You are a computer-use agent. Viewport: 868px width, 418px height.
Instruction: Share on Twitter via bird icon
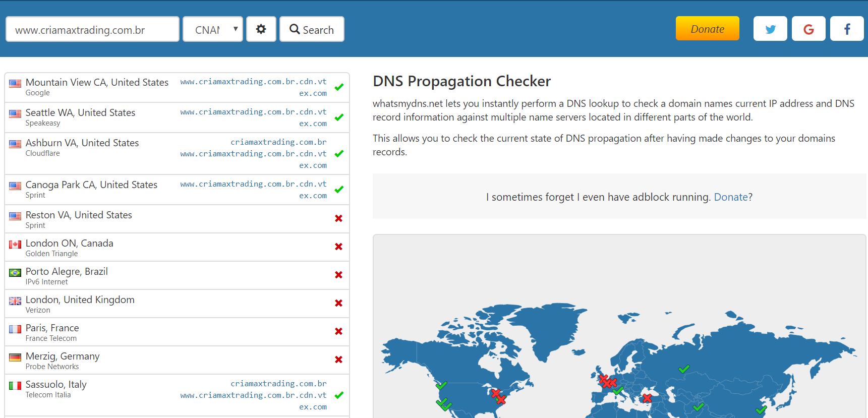[770, 29]
